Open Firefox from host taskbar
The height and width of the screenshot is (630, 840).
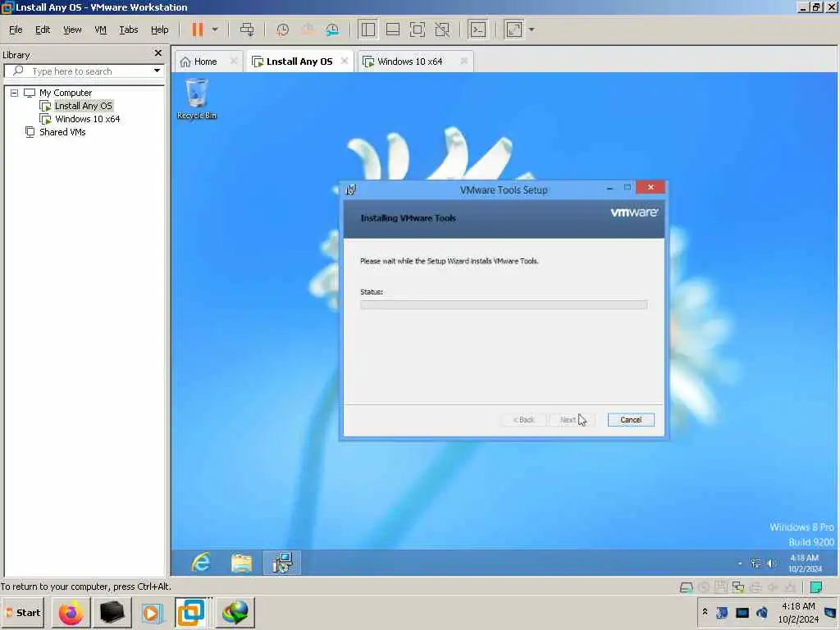[71, 612]
